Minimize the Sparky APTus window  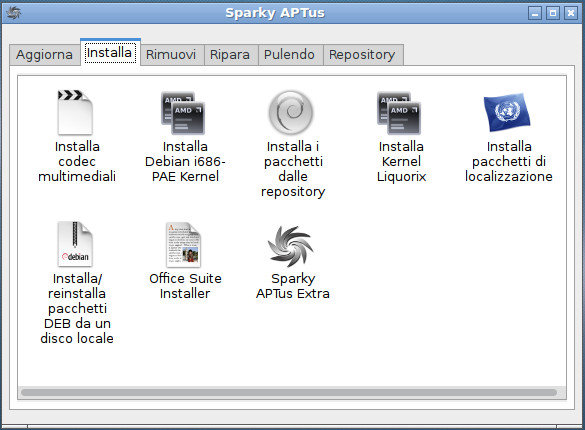click(535, 13)
